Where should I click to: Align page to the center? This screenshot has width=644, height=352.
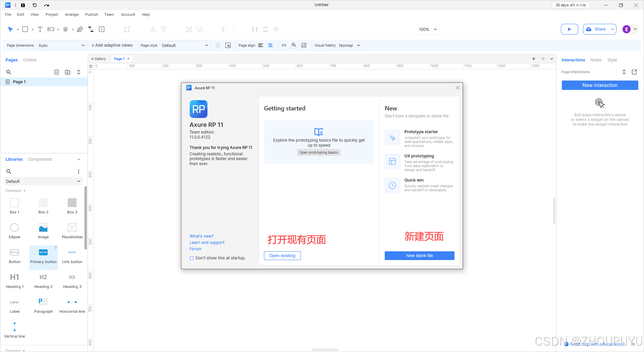(270, 45)
